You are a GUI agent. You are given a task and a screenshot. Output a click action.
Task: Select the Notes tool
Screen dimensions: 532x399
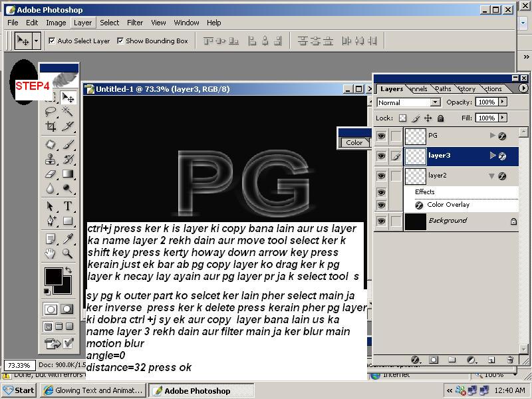click(x=51, y=239)
